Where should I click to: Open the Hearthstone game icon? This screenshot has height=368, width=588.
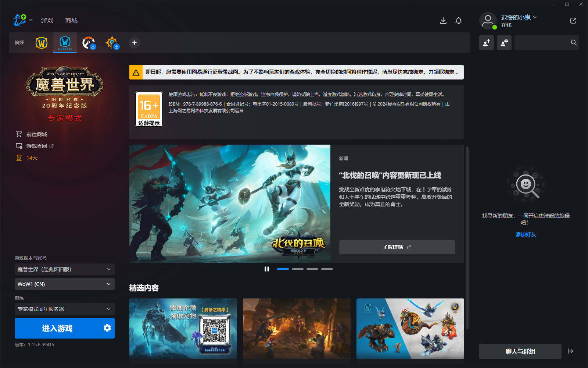112,43
